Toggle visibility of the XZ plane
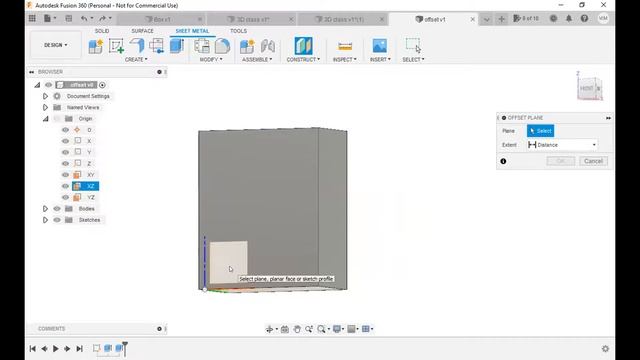 (65, 186)
